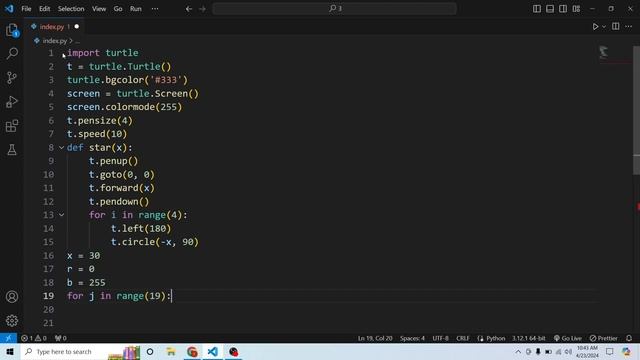Select the index.py editor tab
640x360 pixels.
pyautogui.click(x=51, y=27)
